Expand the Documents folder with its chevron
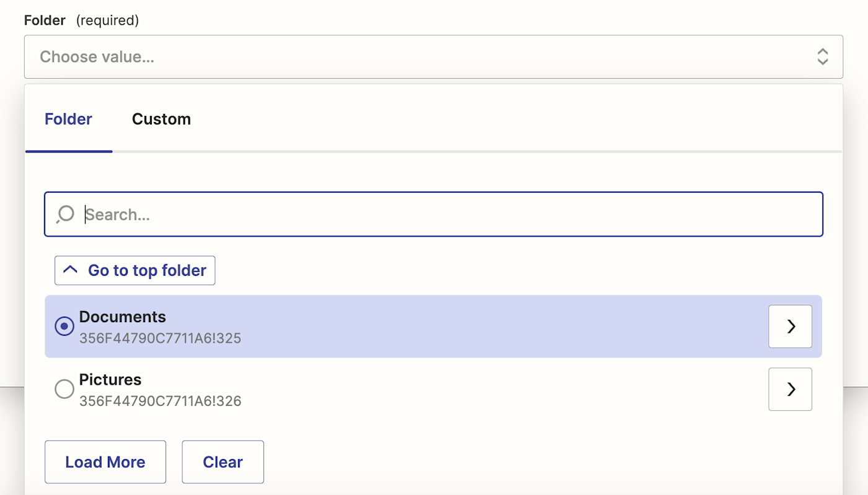This screenshot has width=868, height=495. pyautogui.click(x=790, y=326)
